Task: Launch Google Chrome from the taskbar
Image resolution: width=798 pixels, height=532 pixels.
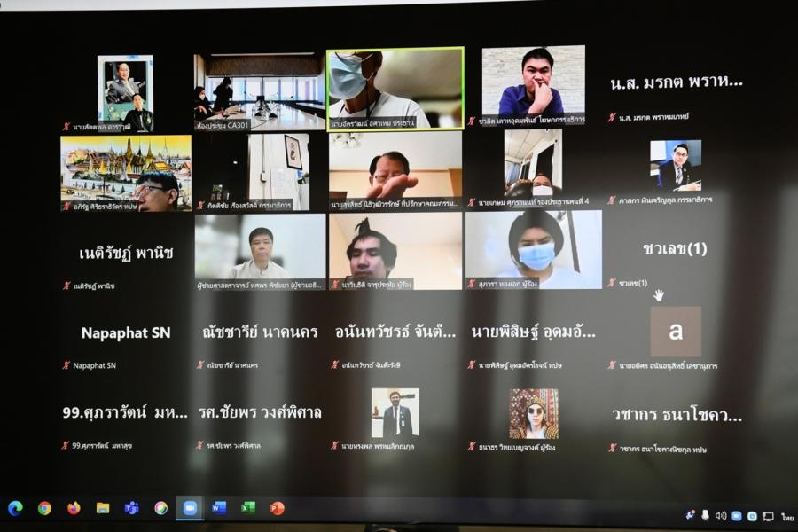Action: [44, 508]
